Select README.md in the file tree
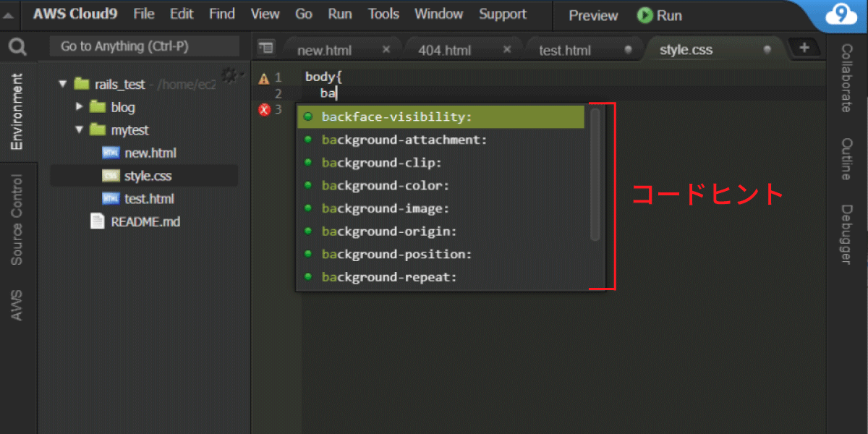The image size is (868, 434). (x=145, y=221)
